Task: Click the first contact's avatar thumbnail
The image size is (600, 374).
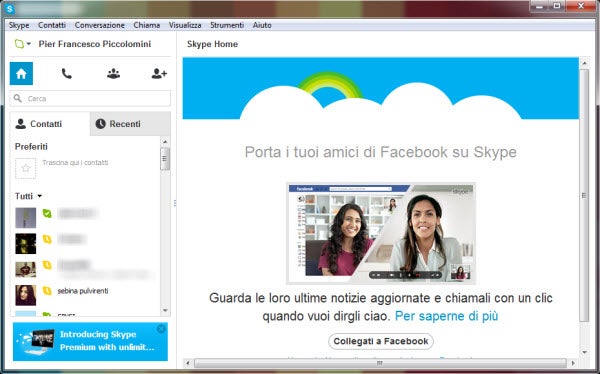Action: (x=26, y=218)
